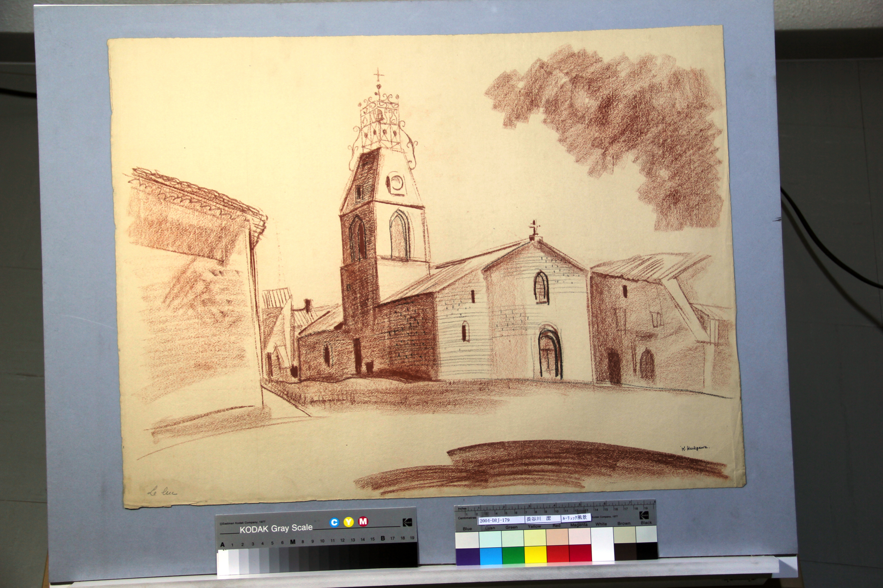883x588 pixels.
Task: Click the white step A on the gray scale
Action: tap(223, 562)
